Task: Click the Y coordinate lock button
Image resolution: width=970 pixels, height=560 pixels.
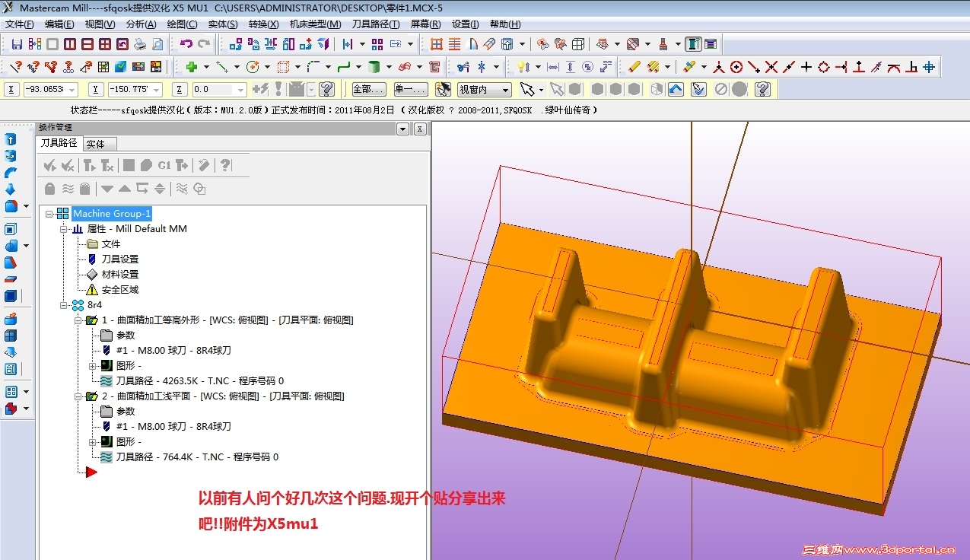Action: click(96, 90)
